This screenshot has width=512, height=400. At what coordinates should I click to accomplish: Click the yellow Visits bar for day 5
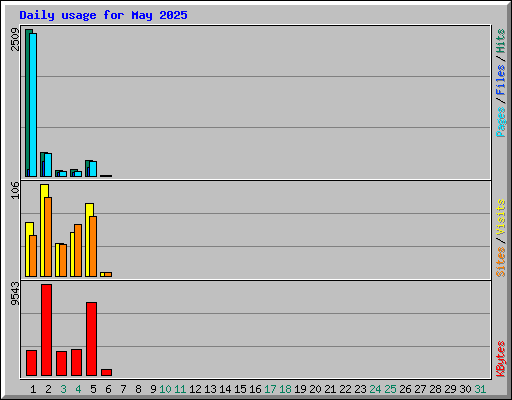[88, 240]
